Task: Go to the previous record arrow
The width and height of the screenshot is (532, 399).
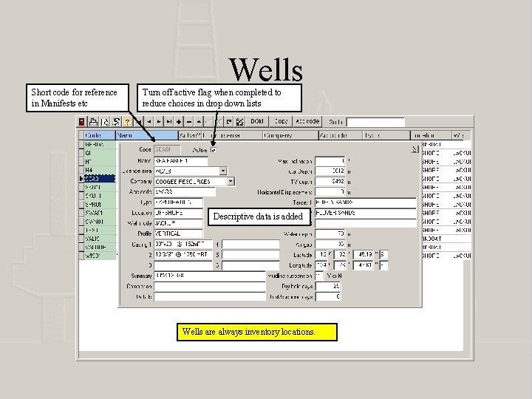Action: [149, 121]
